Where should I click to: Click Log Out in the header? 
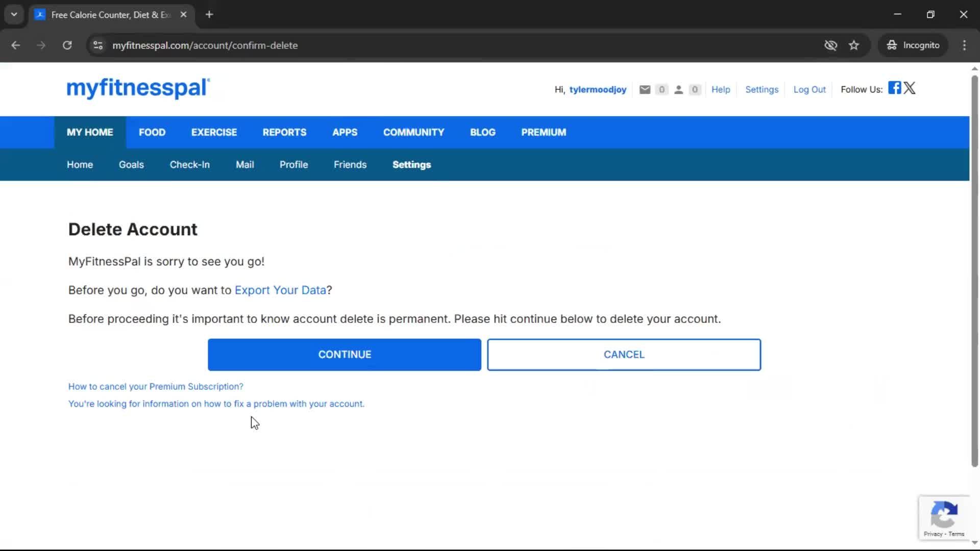pyautogui.click(x=810, y=90)
